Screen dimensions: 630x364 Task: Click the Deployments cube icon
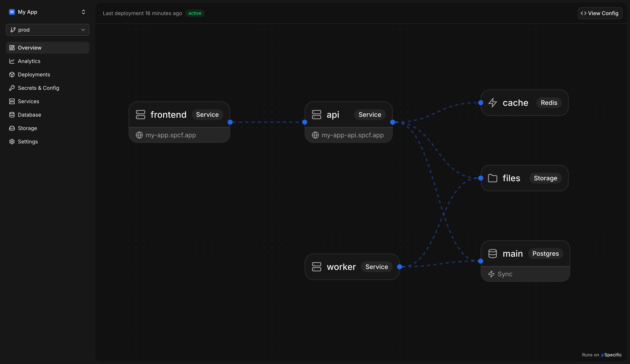(12, 75)
